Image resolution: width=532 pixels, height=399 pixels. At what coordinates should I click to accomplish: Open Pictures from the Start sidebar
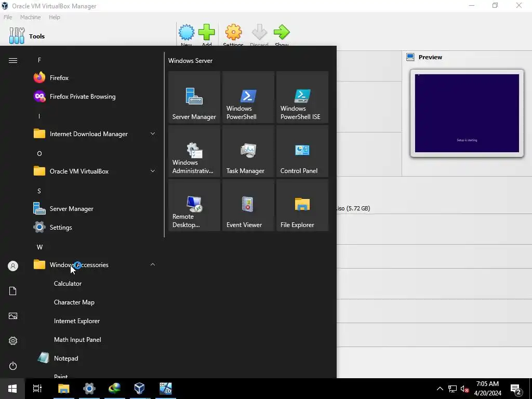pyautogui.click(x=13, y=316)
